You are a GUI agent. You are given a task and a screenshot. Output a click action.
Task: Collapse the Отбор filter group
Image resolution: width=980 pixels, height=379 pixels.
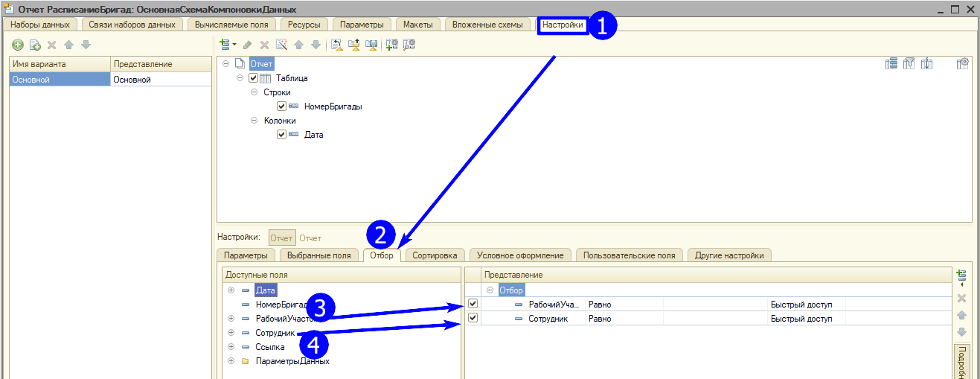click(x=490, y=290)
